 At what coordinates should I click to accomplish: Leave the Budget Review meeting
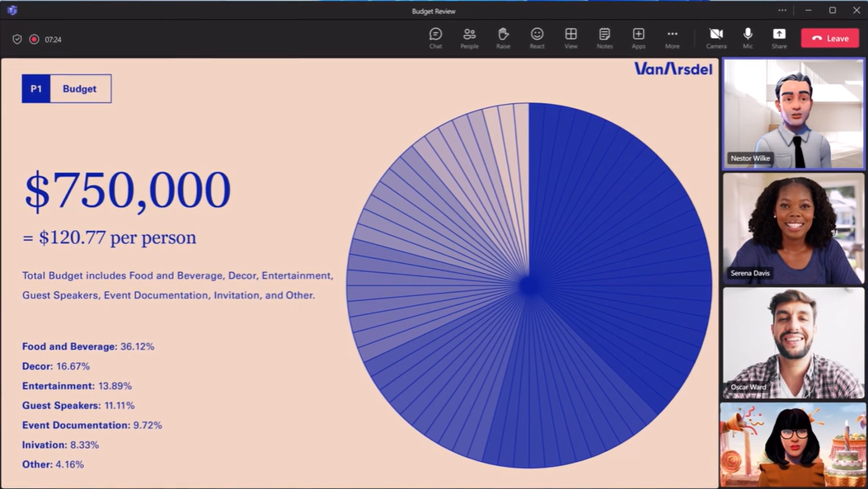coord(830,38)
